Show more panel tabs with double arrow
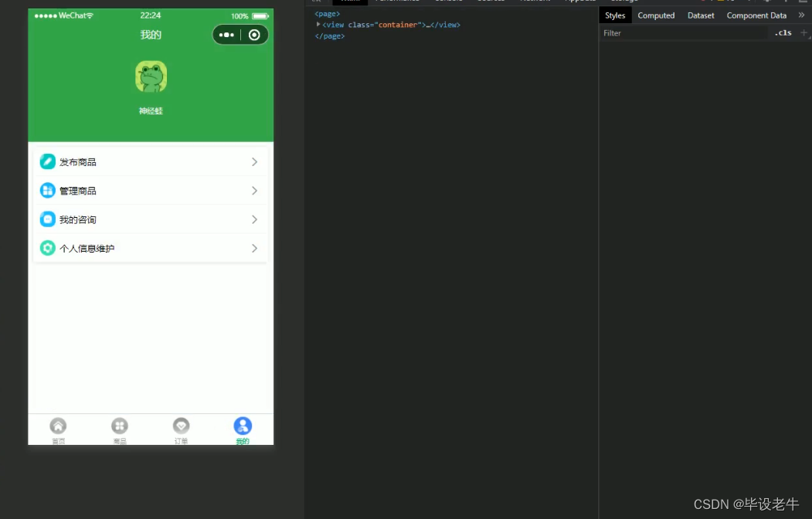812x519 pixels. [x=801, y=15]
